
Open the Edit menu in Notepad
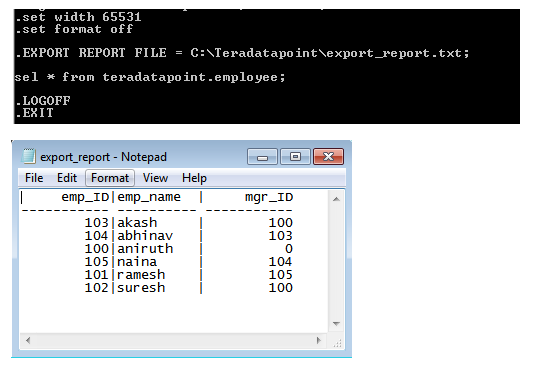[x=67, y=178]
